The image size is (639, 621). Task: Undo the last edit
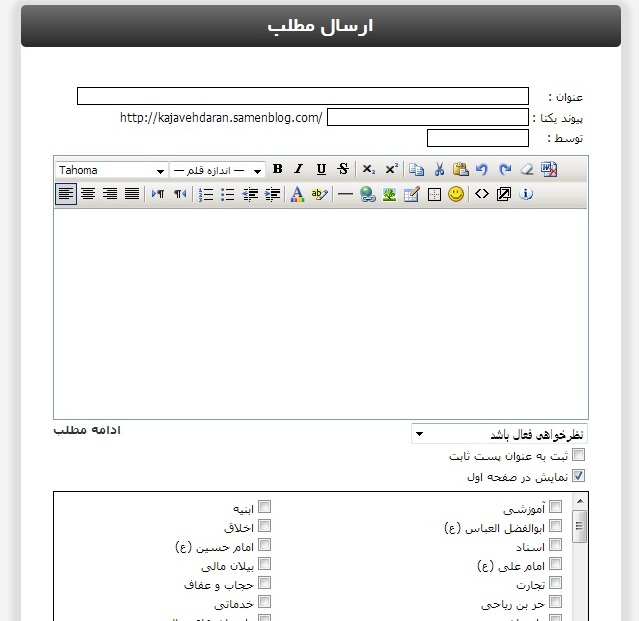[482, 169]
